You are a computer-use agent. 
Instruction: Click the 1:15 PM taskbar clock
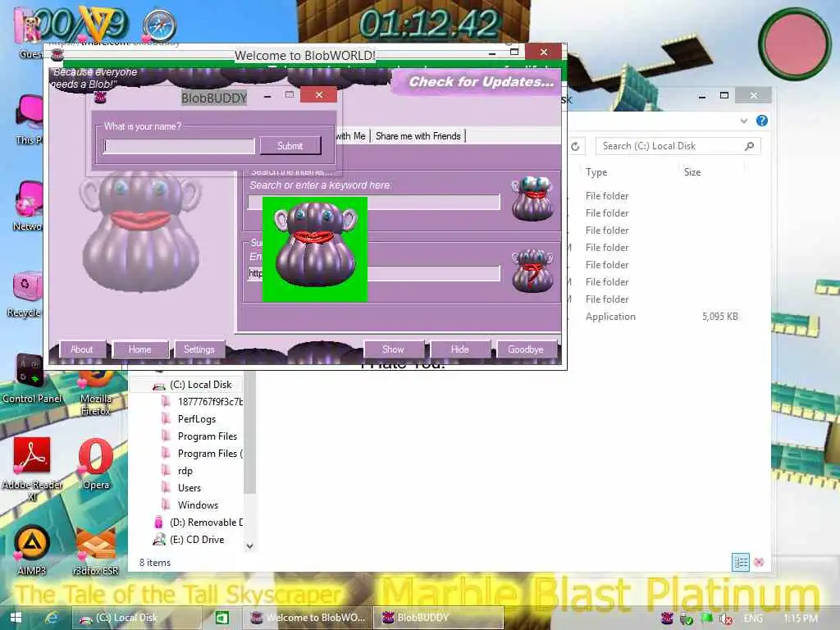click(801, 619)
